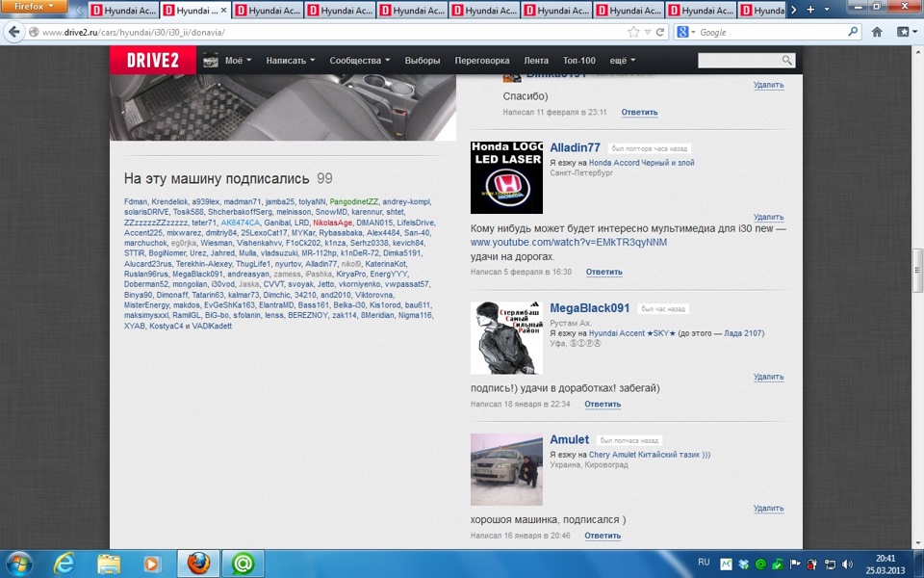Click Ответить under Спасибо) comment

pyautogui.click(x=639, y=112)
